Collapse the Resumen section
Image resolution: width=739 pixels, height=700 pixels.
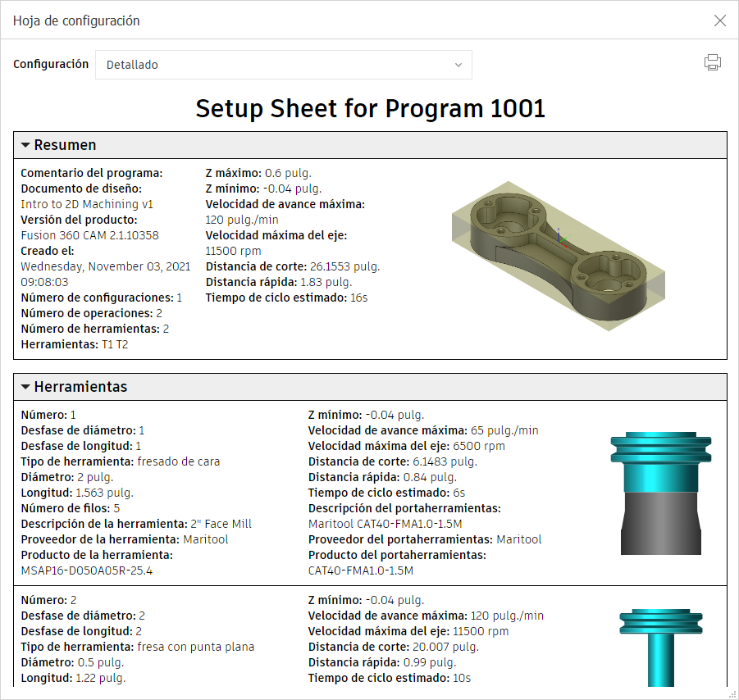coord(25,145)
